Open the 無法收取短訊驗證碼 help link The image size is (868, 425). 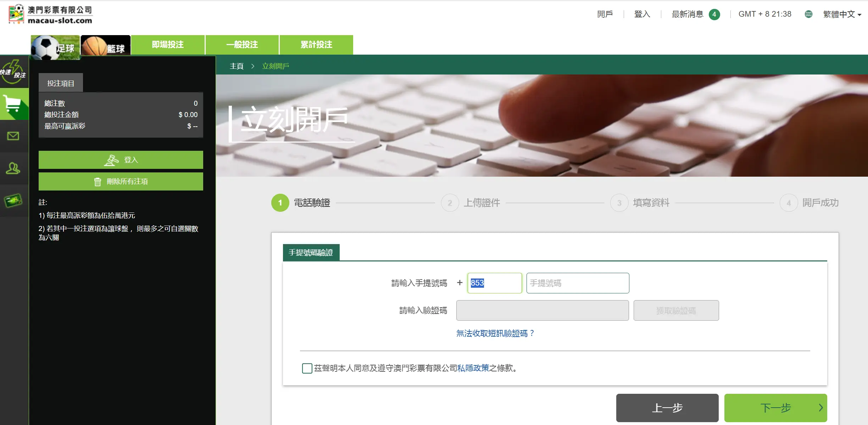[x=495, y=333]
